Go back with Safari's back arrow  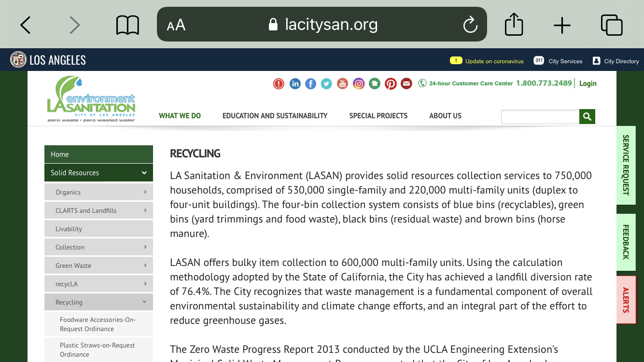[x=26, y=25]
